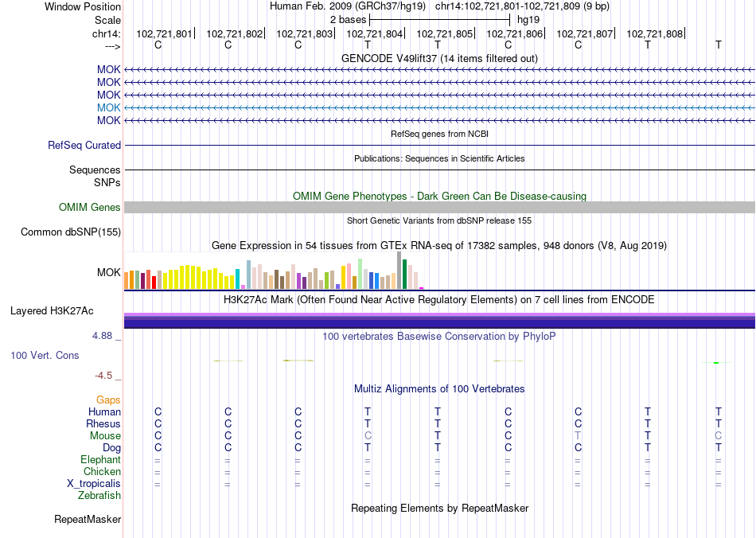Image resolution: width=756 pixels, height=538 pixels.
Task: Click the gray OMIM Genes bar
Action: tap(439, 207)
